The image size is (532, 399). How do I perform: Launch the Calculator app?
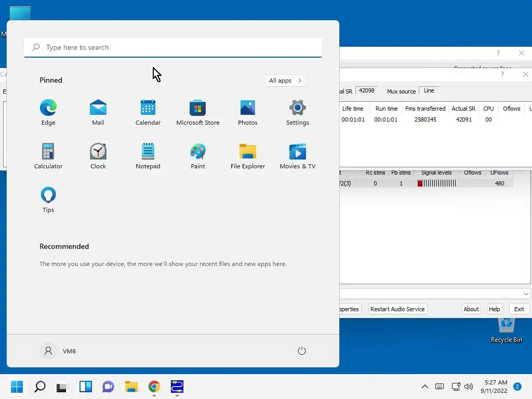tap(48, 156)
